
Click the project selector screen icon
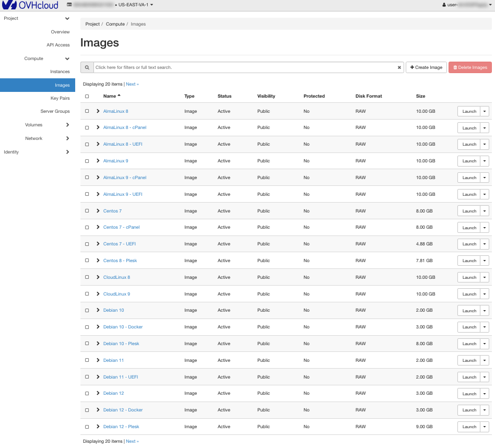[69, 5]
